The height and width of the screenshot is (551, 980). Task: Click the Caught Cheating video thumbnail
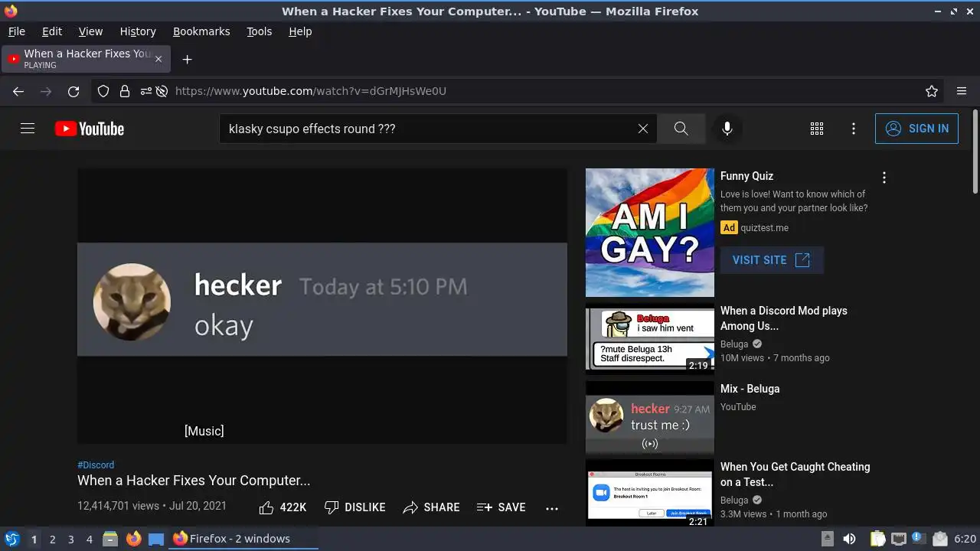click(650, 493)
